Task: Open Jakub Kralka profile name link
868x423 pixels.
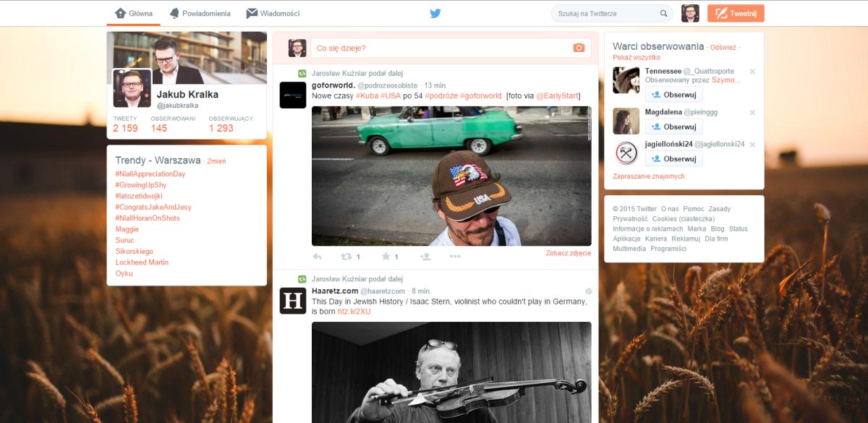Action: pos(187,94)
